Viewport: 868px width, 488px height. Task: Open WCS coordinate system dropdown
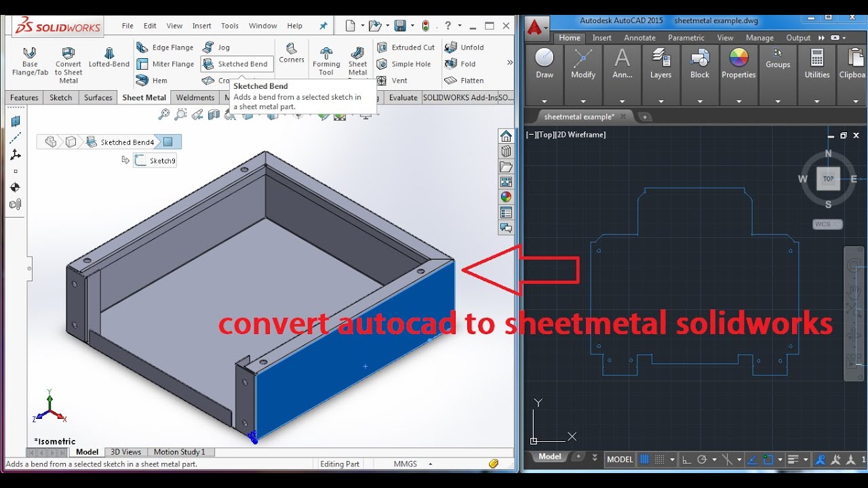(x=827, y=224)
